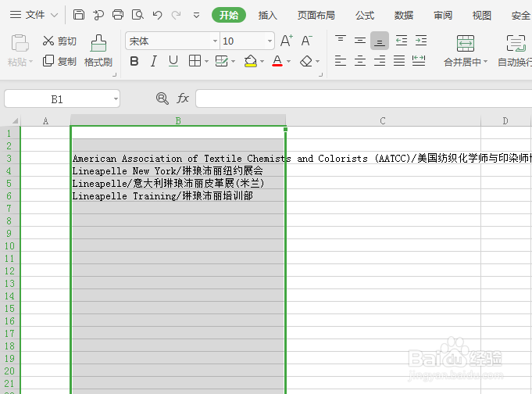This screenshot has width=532, height=394.
Task: Click increase indent icon
Action: (421, 41)
